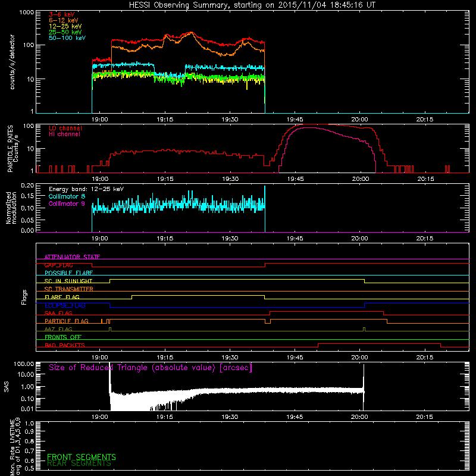Click the Energy band: 12-25 keV annotation
This screenshot has height=476, width=476.
pos(86,189)
